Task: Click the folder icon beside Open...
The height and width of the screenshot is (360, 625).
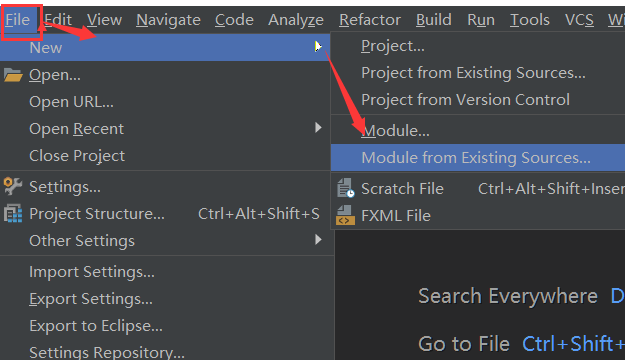Action: (x=13, y=75)
